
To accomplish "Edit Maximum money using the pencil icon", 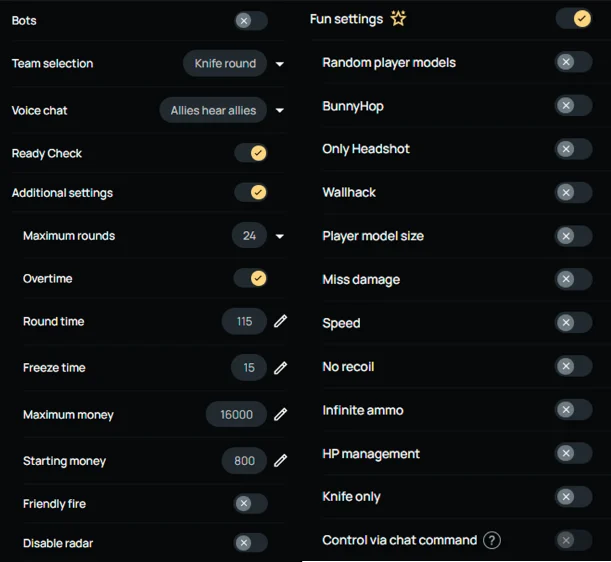I will pyautogui.click(x=281, y=414).
